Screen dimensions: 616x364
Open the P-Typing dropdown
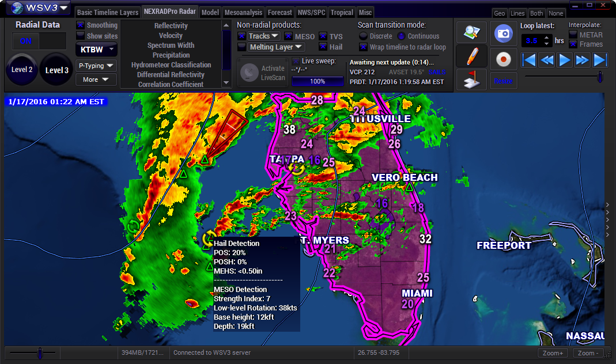click(x=96, y=66)
